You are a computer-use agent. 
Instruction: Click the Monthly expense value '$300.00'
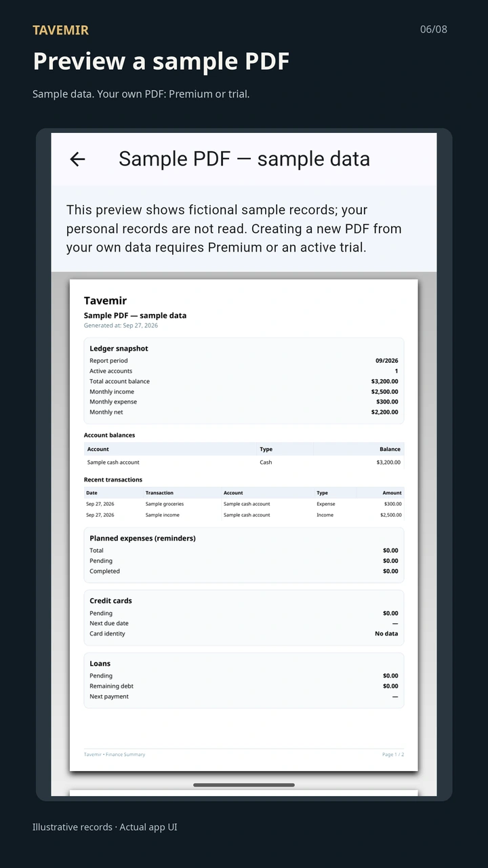click(x=387, y=401)
